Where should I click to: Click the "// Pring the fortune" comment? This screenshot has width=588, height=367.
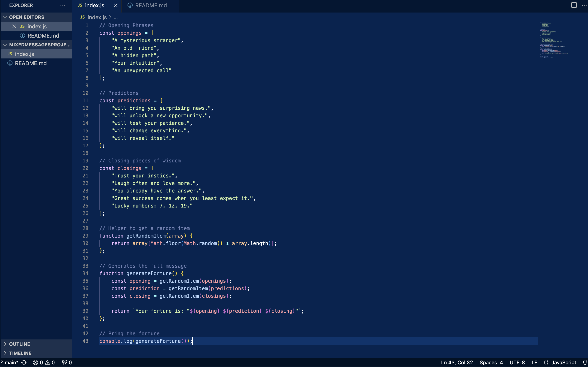tap(129, 334)
